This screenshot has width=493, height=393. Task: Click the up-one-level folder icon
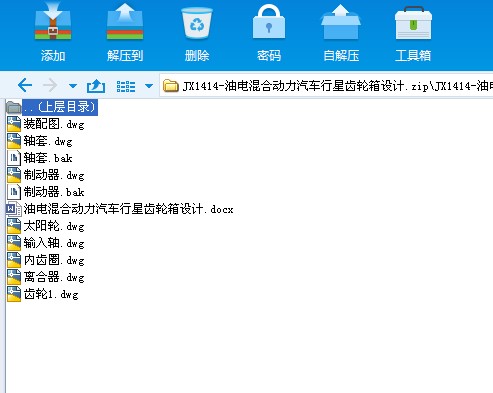click(x=96, y=86)
